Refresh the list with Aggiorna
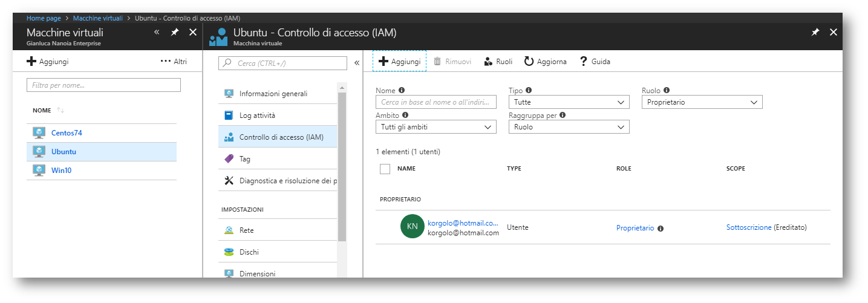 (546, 62)
